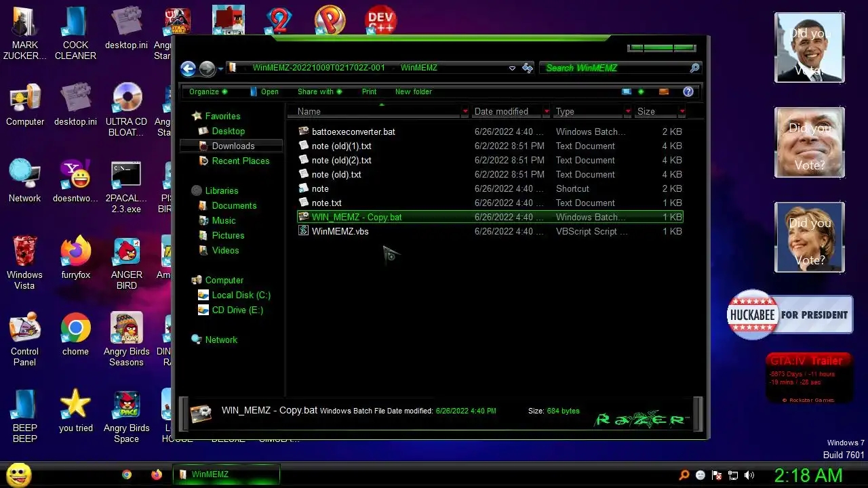Select WIN_MEMZ - Copy.bat file
This screenshot has height=488, width=868.
point(490,217)
